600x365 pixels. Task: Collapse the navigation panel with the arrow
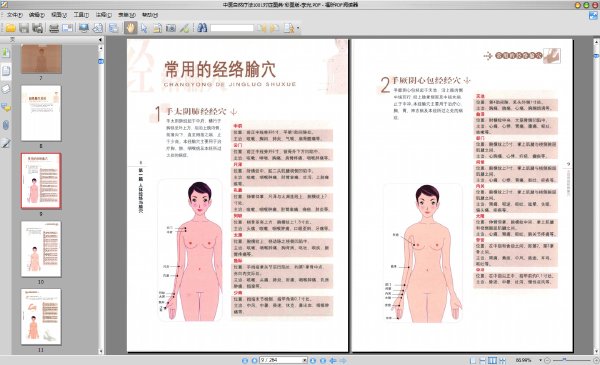point(100,39)
